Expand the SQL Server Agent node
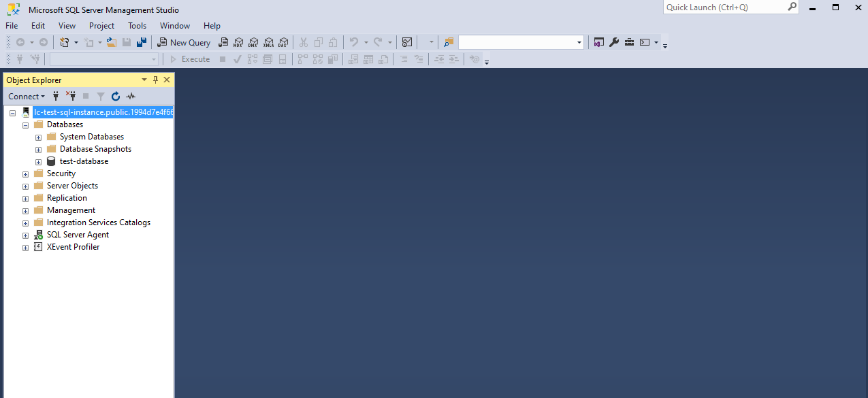Screen dimensions: 868x398 25,235
